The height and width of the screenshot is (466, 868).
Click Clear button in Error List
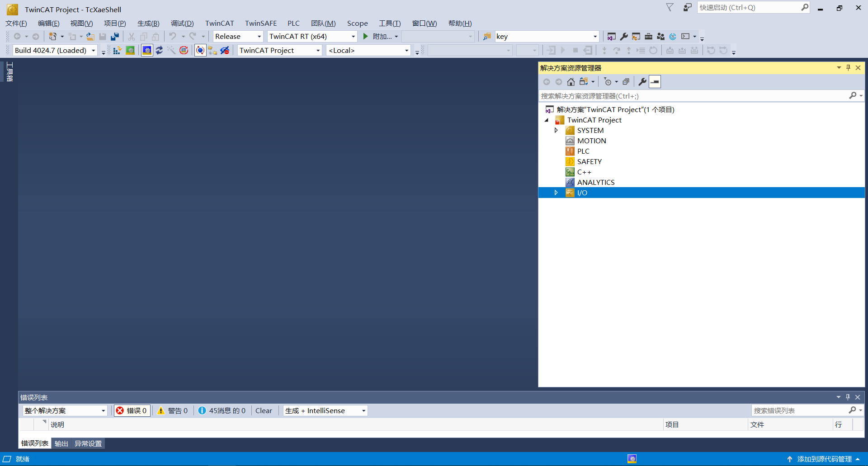click(264, 411)
